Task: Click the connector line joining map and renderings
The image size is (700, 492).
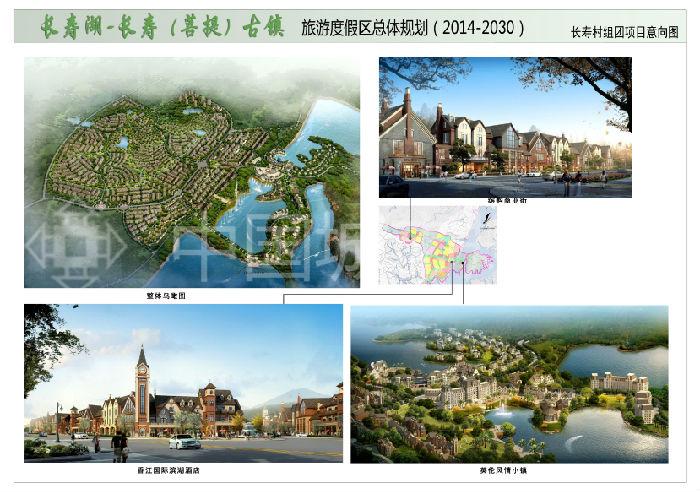Action: tap(370, 295)
